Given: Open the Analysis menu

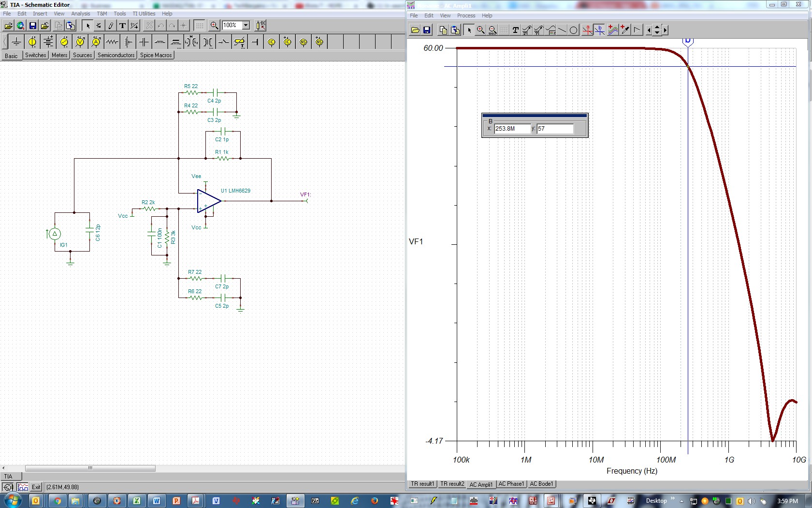Looking at the screenshot, I should (80, 14).
